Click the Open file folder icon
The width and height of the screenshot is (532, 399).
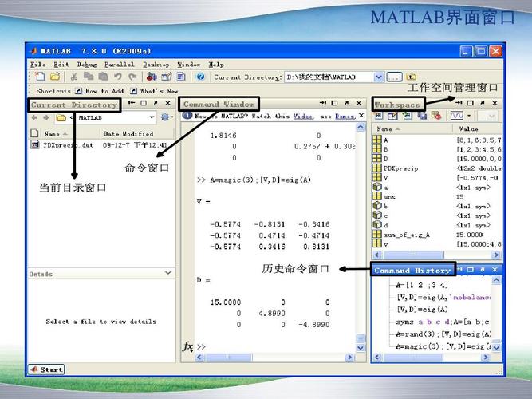point(55,77)
